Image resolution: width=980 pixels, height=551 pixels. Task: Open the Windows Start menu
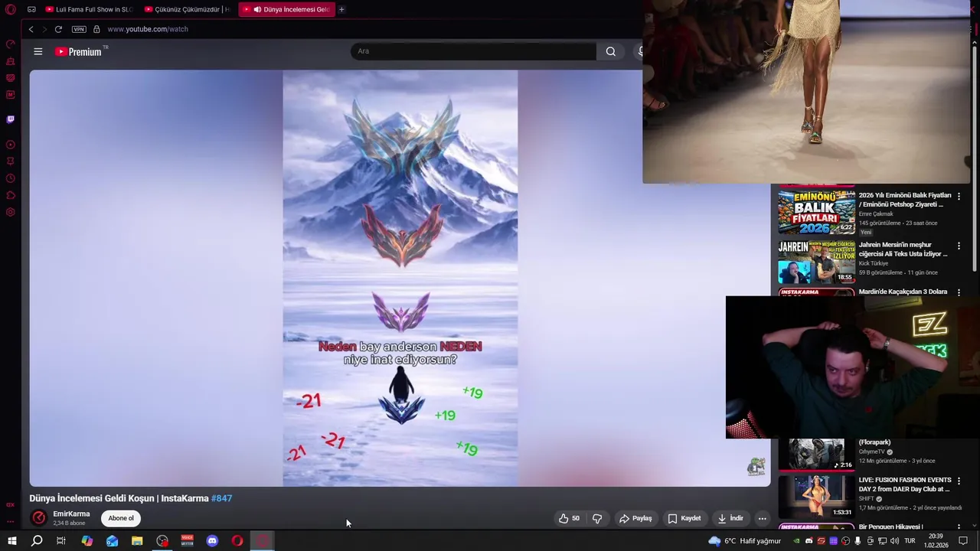click(11, 541)
